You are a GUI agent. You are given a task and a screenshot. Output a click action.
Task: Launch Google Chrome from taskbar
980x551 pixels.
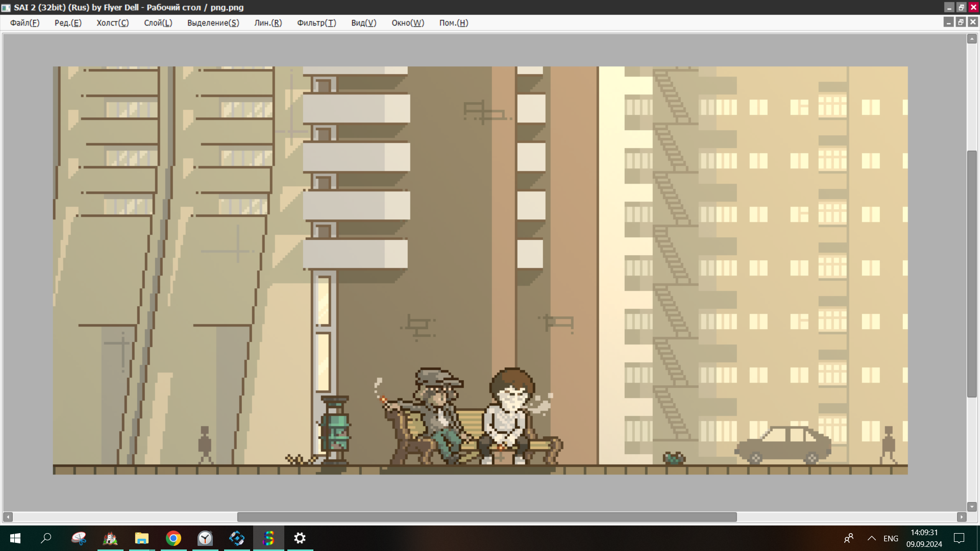point(174,538)
